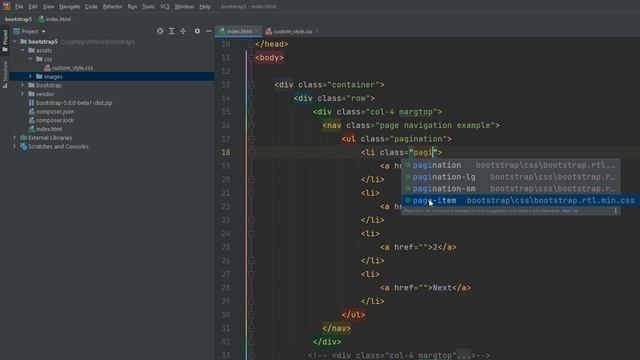Screen dimensions: 640x360
Task: Click the External Libraries icon
Action: pos(24,138)
